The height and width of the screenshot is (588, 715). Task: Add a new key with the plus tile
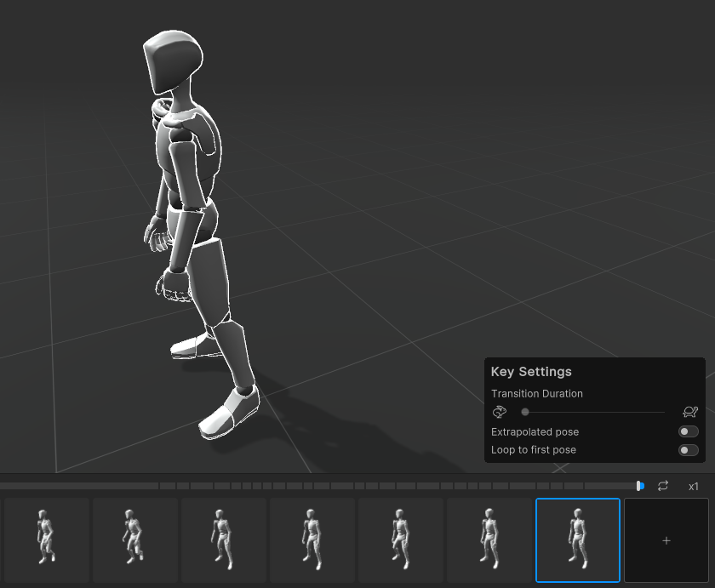666,540
